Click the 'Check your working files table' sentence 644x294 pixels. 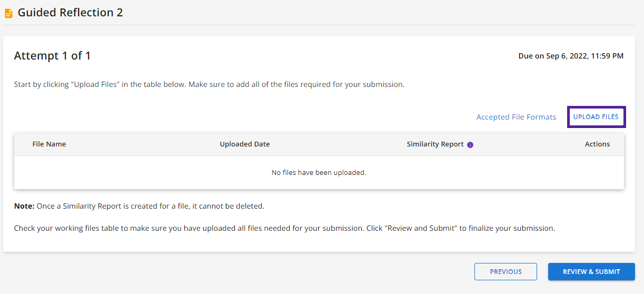pyautogui.click(x=188, y=228)
